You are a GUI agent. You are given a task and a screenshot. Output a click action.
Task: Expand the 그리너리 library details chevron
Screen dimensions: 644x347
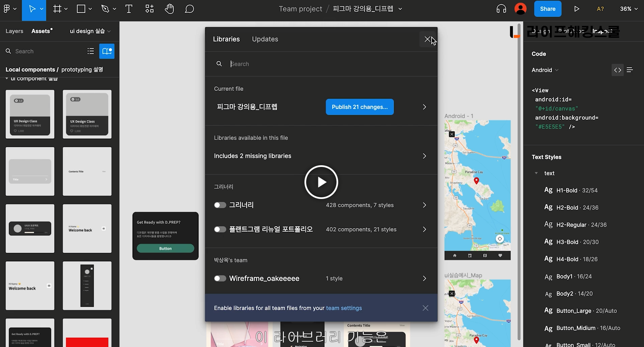coord(425,205)
